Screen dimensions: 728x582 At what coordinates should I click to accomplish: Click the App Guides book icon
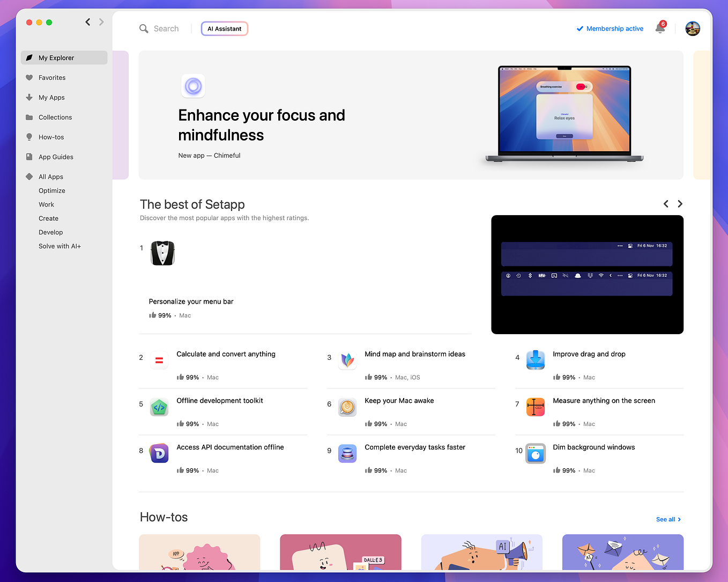point(29,157)
